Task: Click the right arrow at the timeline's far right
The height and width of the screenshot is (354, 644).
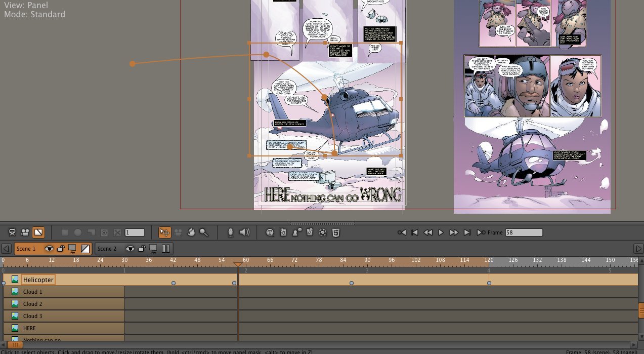Action: 639,248
